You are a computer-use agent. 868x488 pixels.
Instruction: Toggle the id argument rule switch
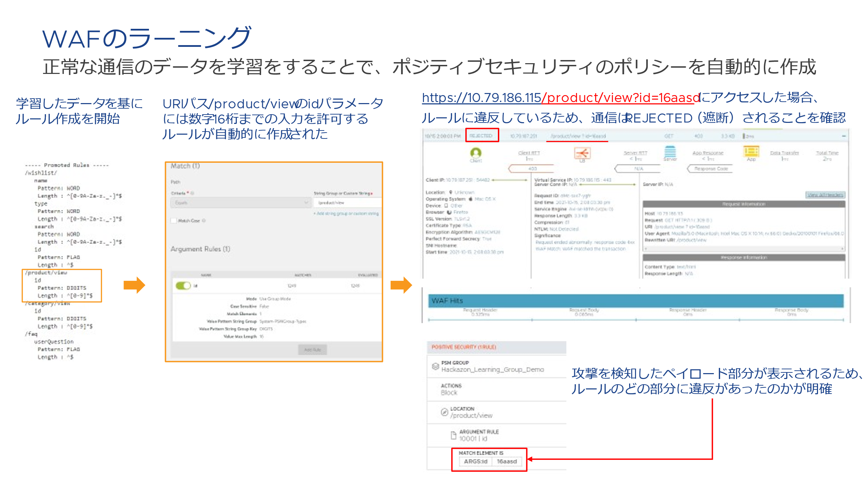coord(183,286)
